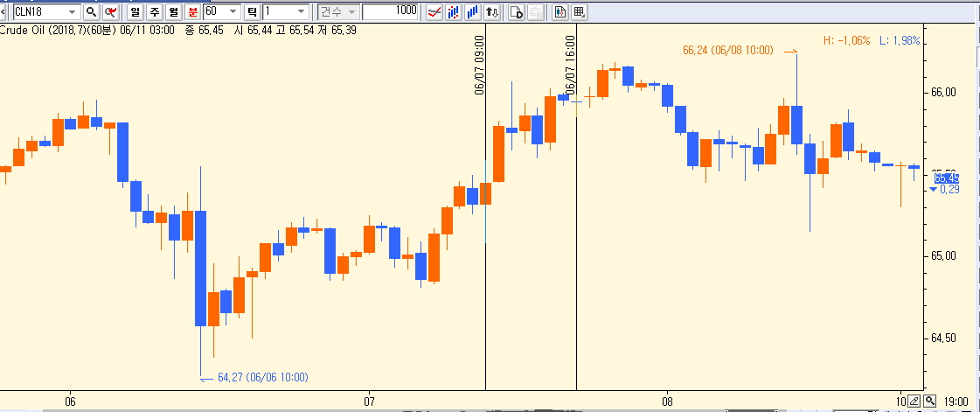Click the symbol search magnifier icon

click(91, 12)
